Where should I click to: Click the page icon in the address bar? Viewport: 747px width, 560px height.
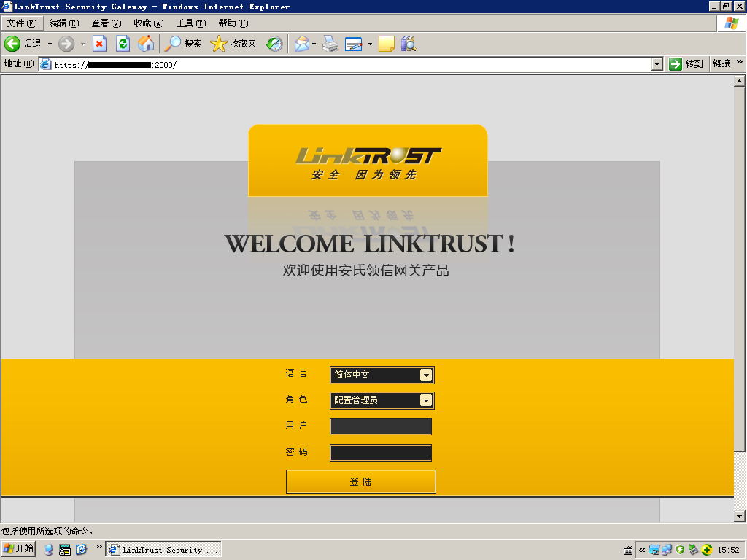pyautogui.click(x=46, y=64)
